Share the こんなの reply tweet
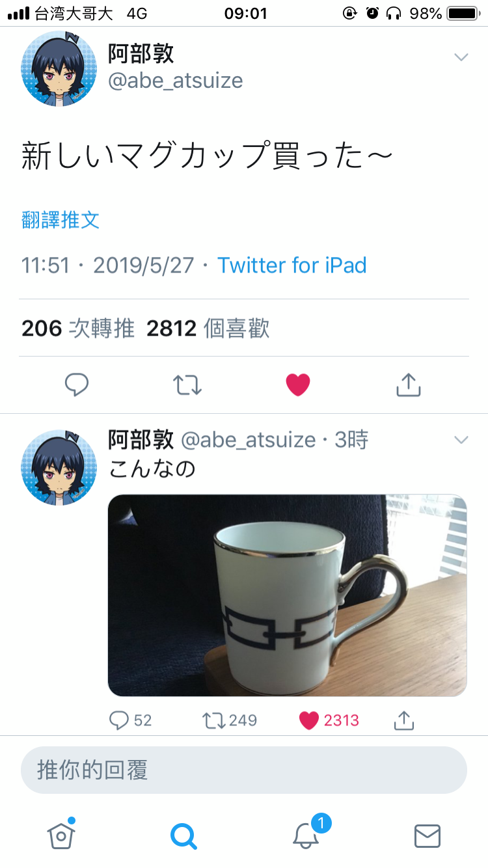 pos(404,720)
